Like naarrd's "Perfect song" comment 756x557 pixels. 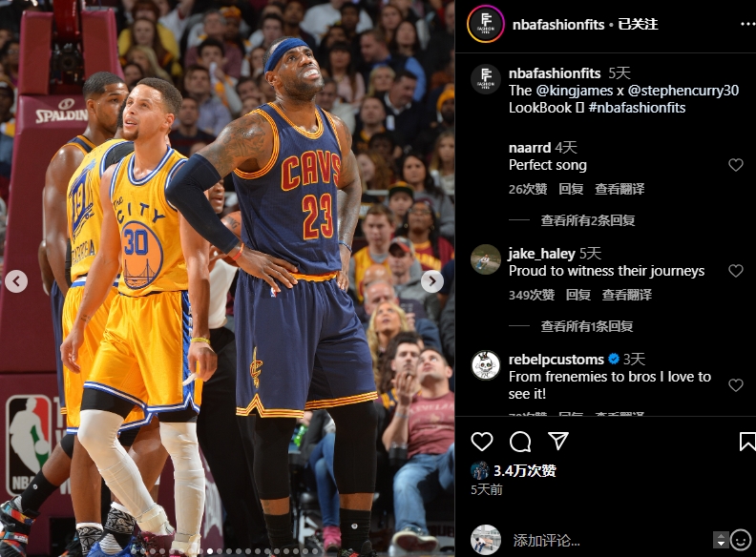(x=735, y=165)
